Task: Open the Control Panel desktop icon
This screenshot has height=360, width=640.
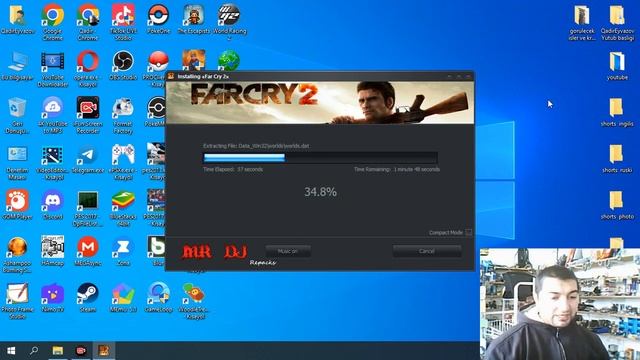Action: coord(18,162)
